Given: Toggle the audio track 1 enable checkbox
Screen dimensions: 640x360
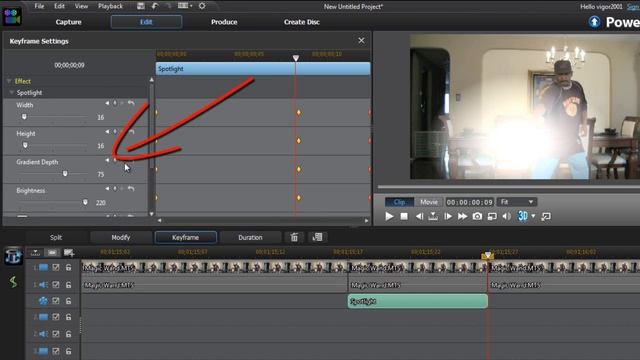Looking at the screenshot, I should (x=56, y=284).
